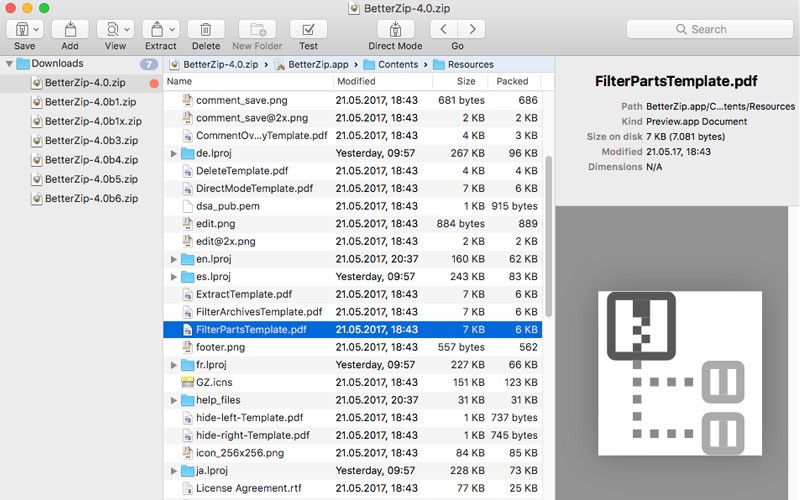This screenshot has height=500, width=800.
Task: Select the hide-right-Template.pdf file name
Action: 253,436
